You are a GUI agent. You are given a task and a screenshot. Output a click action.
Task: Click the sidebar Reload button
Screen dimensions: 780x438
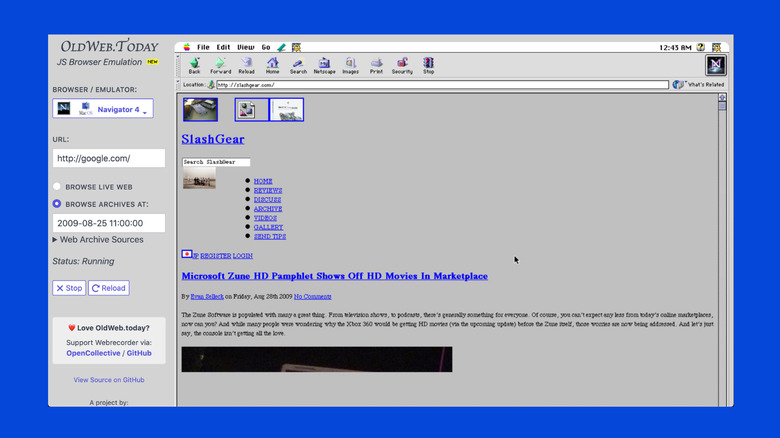109,288
